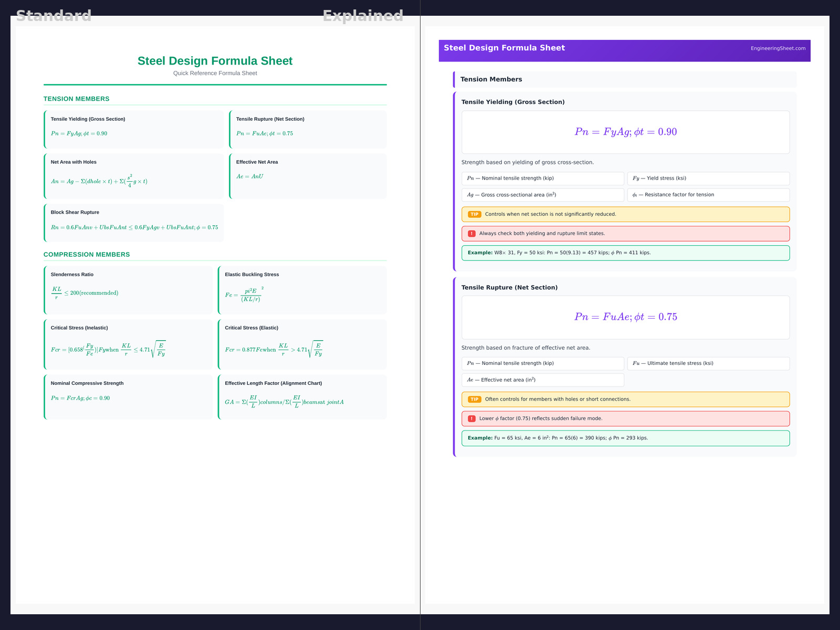
Task: Select the Critical Stress (Elastic) card
Action: 302,344
